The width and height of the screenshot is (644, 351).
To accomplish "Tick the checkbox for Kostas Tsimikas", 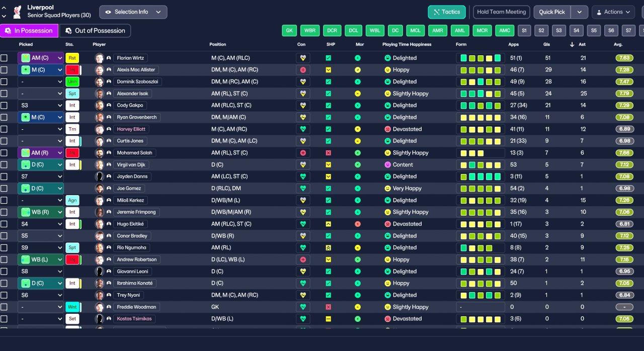I will tap(4, 319).
